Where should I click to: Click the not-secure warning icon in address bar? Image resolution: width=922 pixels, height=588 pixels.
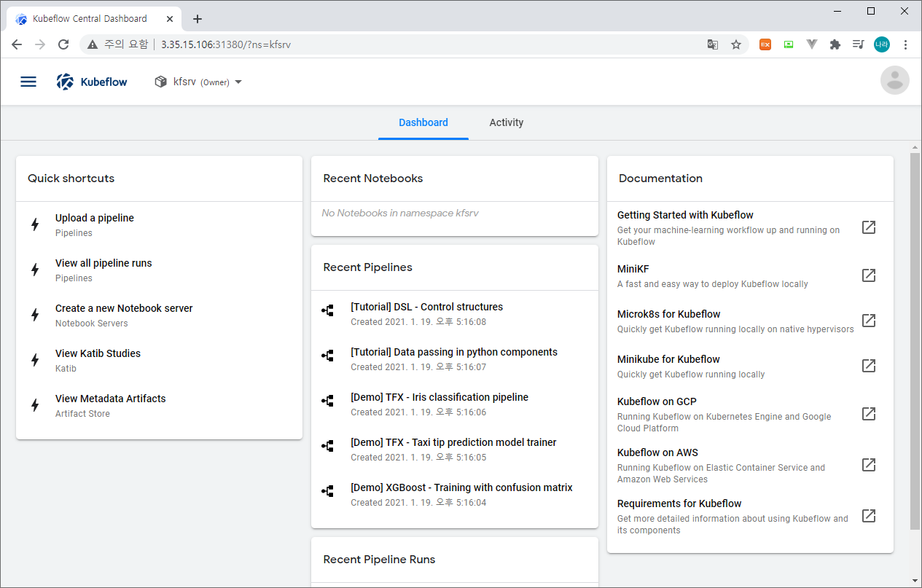(93, 44)
